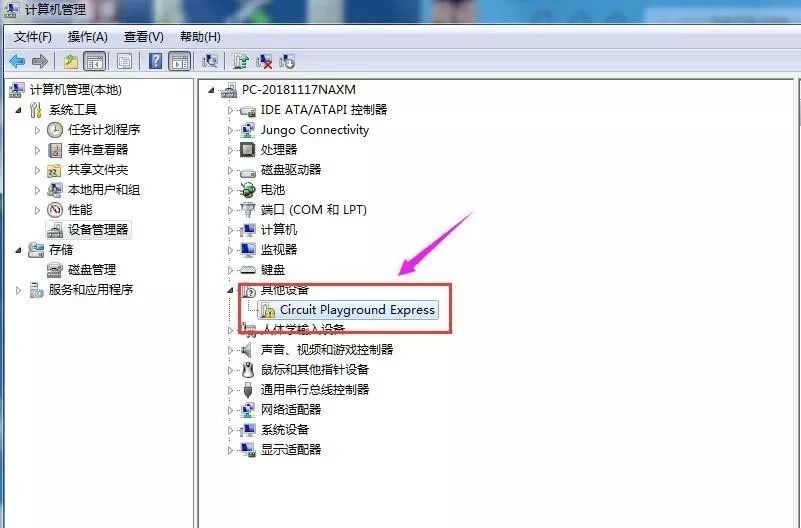Click the USB plug icon for 通用串行总线控制器
Screen dimensions: 801x528
pyautogui.click(x=248, y=390)
